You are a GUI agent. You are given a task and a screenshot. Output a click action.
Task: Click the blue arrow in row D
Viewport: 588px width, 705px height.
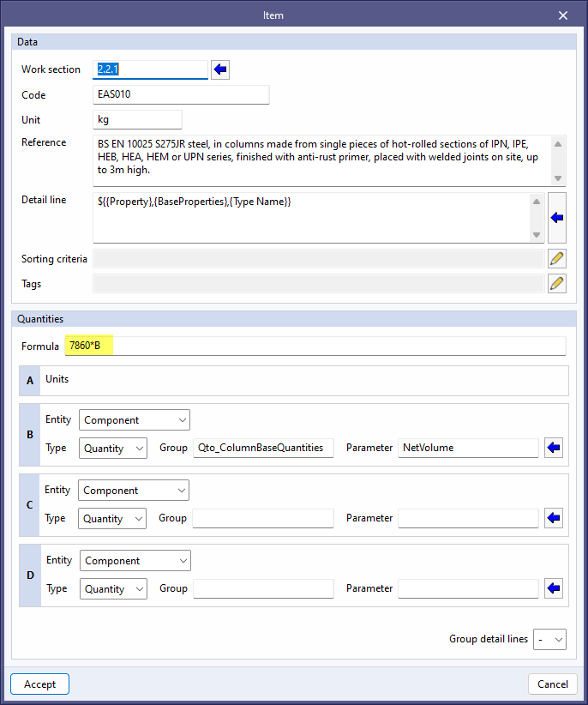554,588
